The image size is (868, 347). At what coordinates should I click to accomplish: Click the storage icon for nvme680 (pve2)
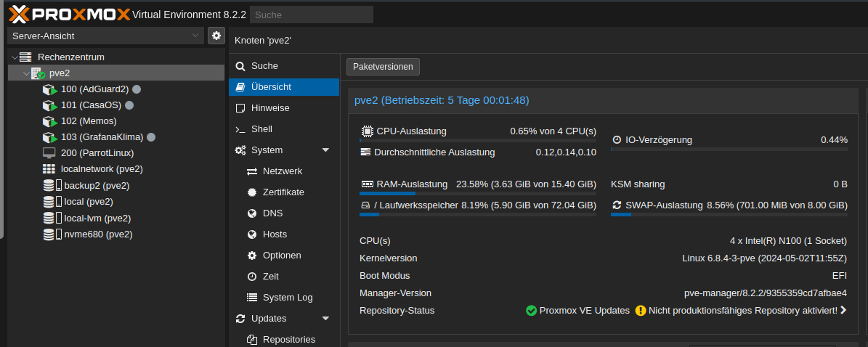pyautogui.click(x=52, y=234)
